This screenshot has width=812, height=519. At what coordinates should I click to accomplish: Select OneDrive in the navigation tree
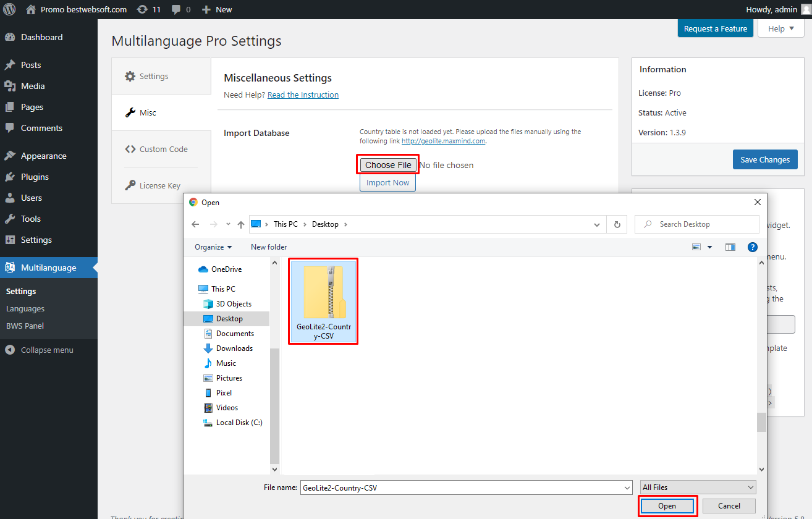227,269
